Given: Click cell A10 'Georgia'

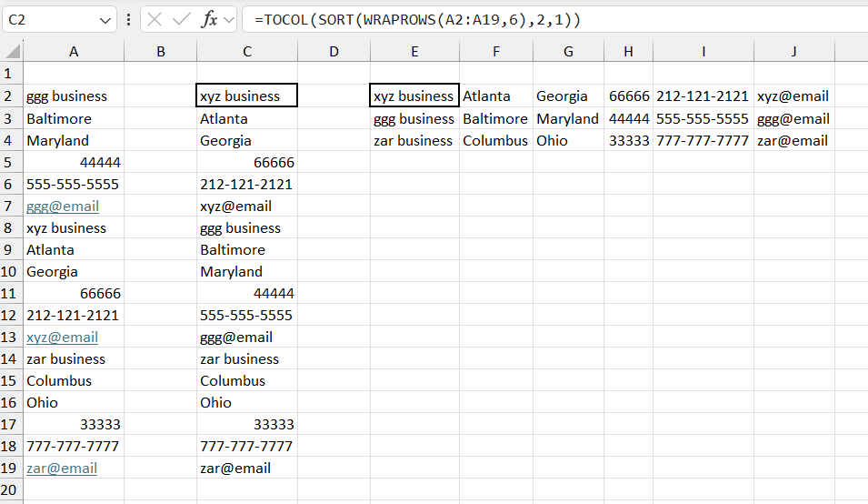Looking at the screenshot, I should point(74,272).
